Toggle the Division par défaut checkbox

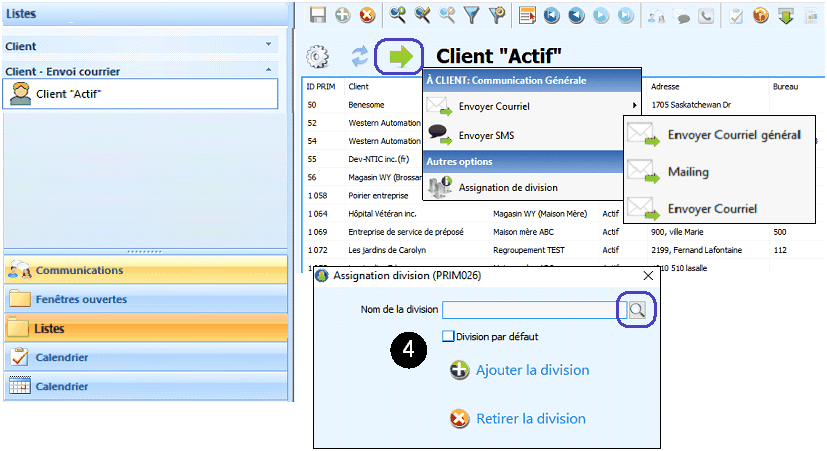pos(449,337)
